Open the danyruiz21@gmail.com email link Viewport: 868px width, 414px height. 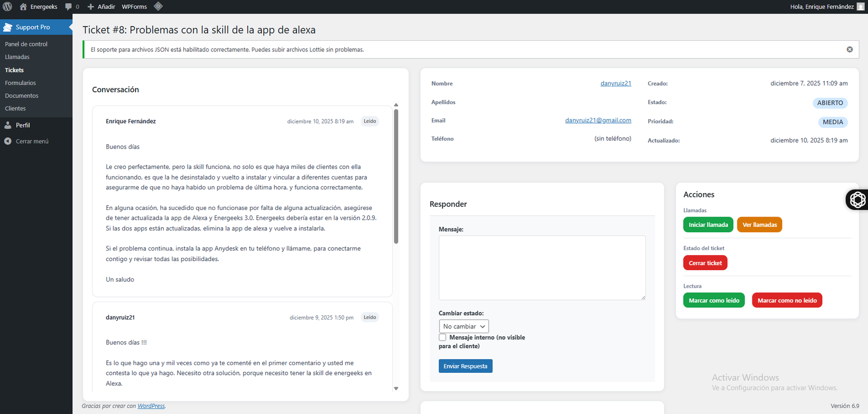[598, 120]
